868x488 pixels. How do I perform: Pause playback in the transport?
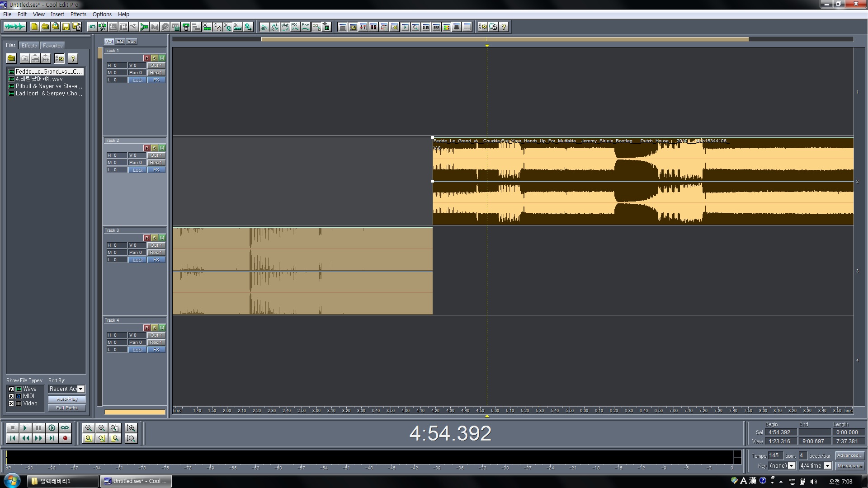click(39, 427)
